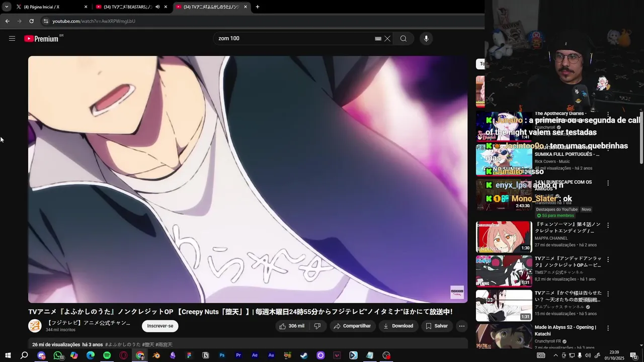Image resolution: width=644 pixels, height=362 pixels.
Task: Open the site information icon in the address bar
Action: [x=46, y=21]
